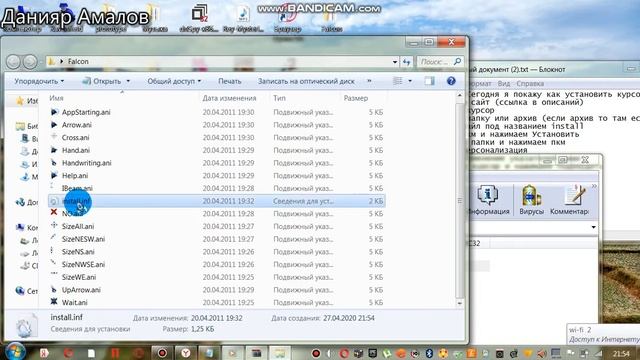Viewport: 640px width, 360px height.
Task: Click the Печать toolbar button
Action: (229, 81)
